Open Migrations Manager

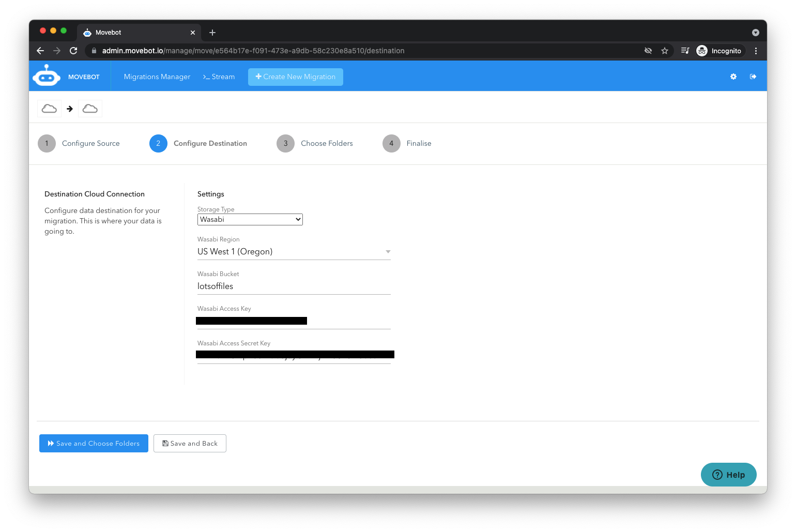tap(157, 77)
